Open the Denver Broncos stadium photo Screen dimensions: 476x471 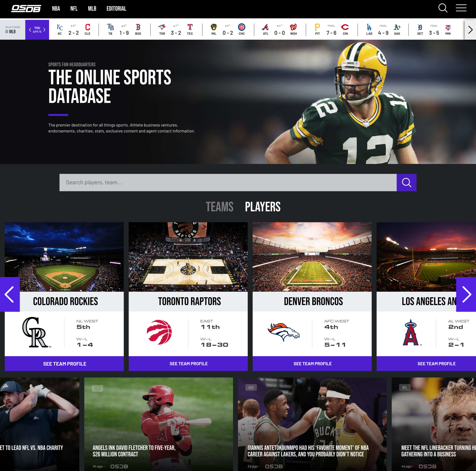(312, 257)
